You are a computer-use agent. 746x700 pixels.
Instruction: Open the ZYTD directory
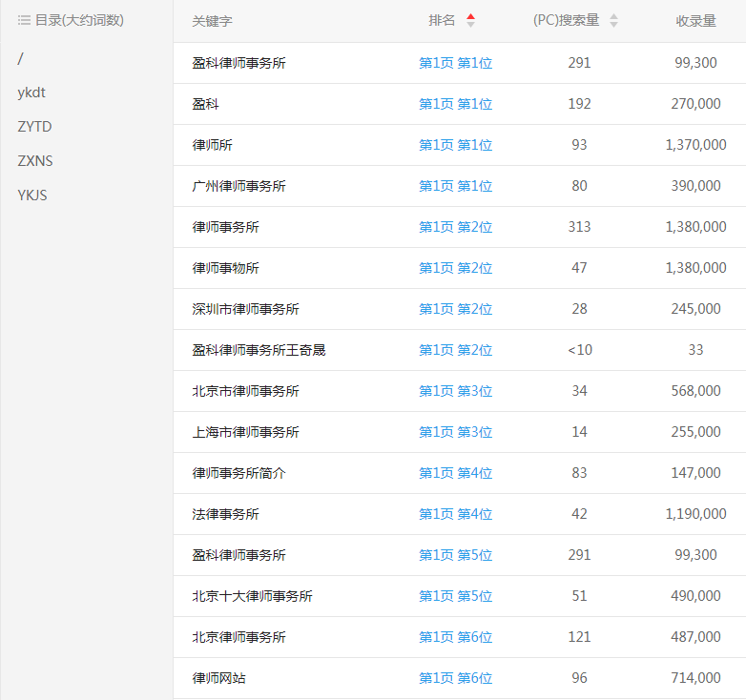(34, 127)
